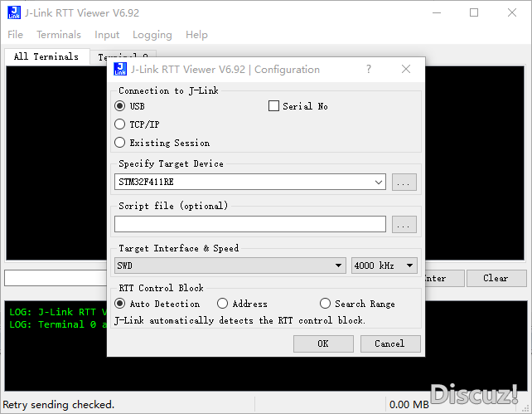
Task: Select the Address RTT control block option
Action: coord(222,304)
